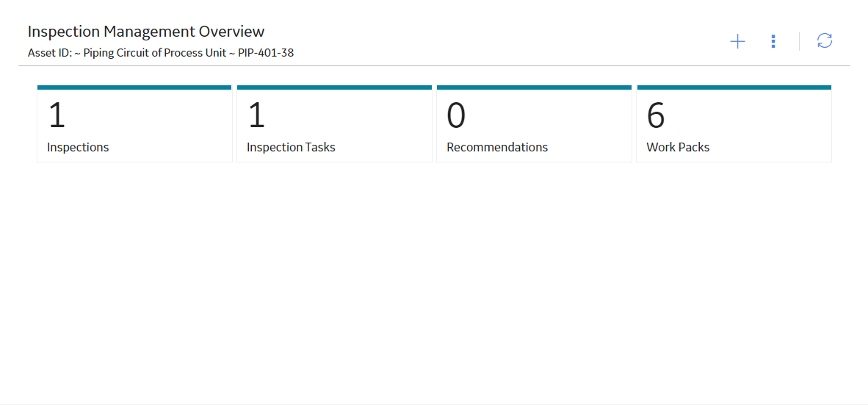Show the Work Packs tile
868x405 pixels.
coord(734,123)
